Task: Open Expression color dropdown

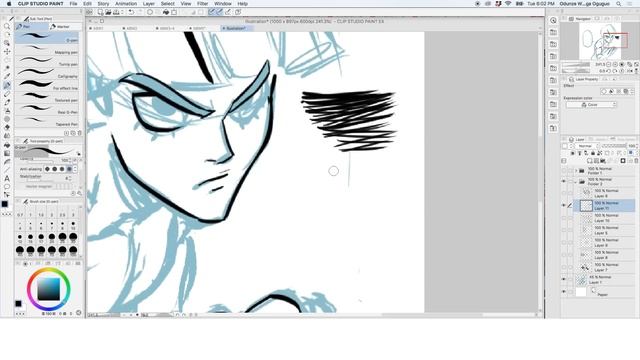Action: pyautogui.click(x=591, y=105)
